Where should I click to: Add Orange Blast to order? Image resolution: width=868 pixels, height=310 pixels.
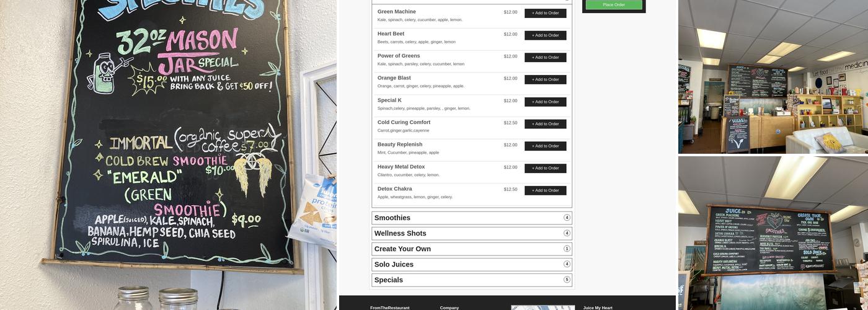click(545, 79)
